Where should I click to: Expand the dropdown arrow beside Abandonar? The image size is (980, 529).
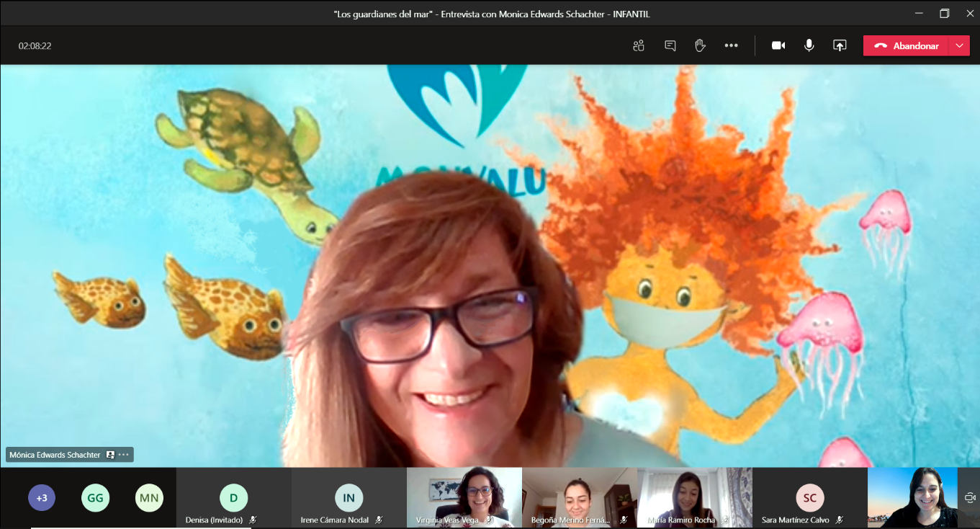click(x=959, y=45)
